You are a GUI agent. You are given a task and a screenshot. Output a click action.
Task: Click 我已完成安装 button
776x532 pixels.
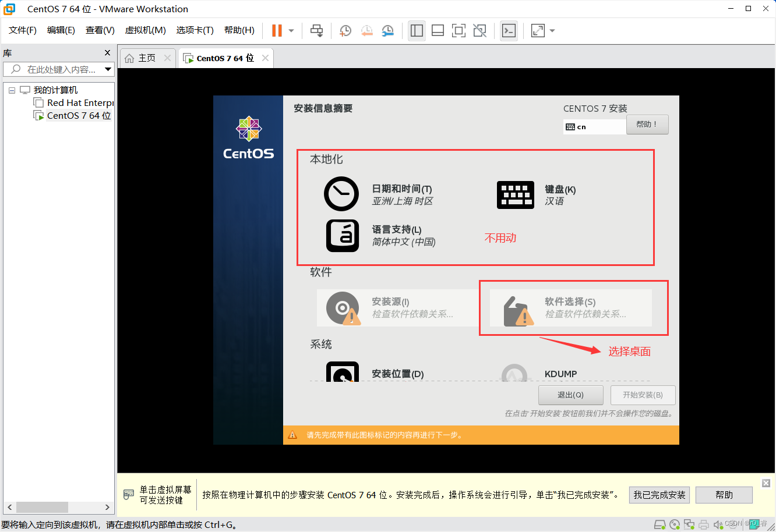(x=659, y=495)
